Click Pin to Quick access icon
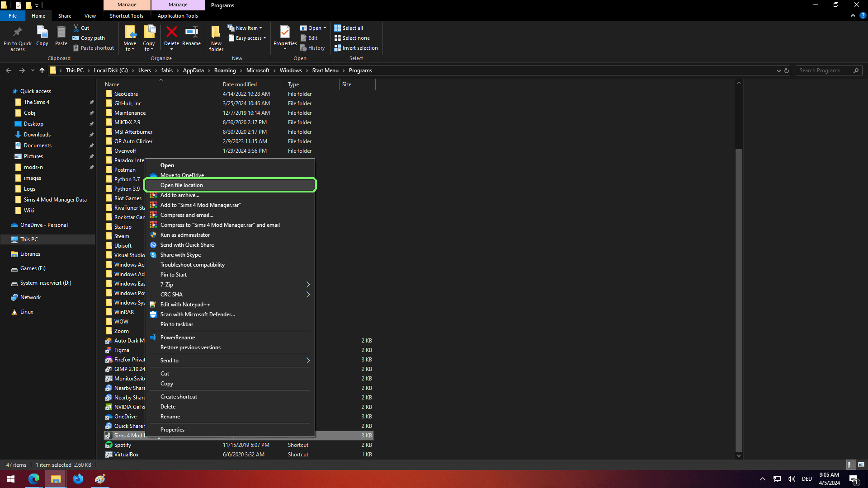 18,32
